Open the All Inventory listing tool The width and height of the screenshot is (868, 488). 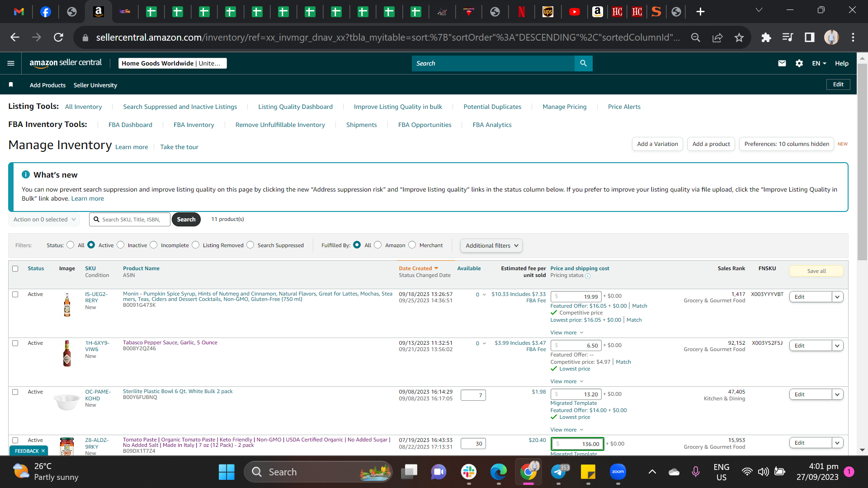click(83, 107)
